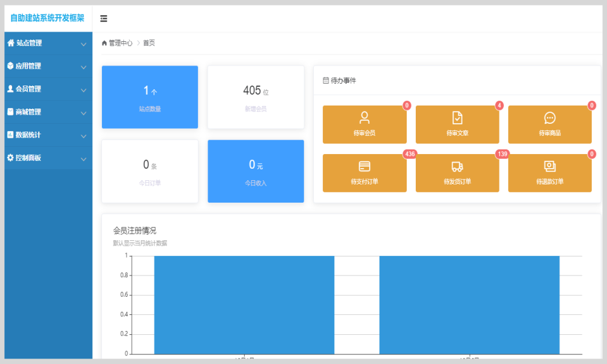Image resolution: width=607 pixels, height=364 pixels.
Task: Open the 商城管理 menu
Action: (49, 112)
